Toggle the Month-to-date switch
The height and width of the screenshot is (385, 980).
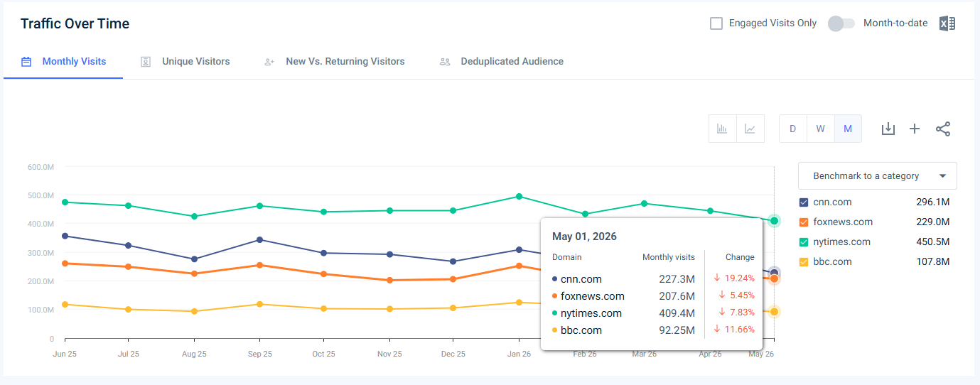click(841, 23)
